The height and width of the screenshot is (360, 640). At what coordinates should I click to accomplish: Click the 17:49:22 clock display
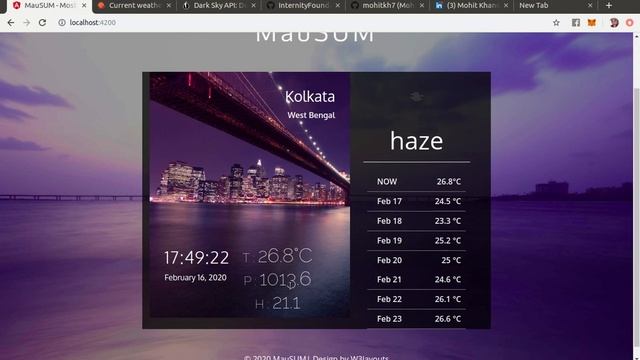[196, 258]
